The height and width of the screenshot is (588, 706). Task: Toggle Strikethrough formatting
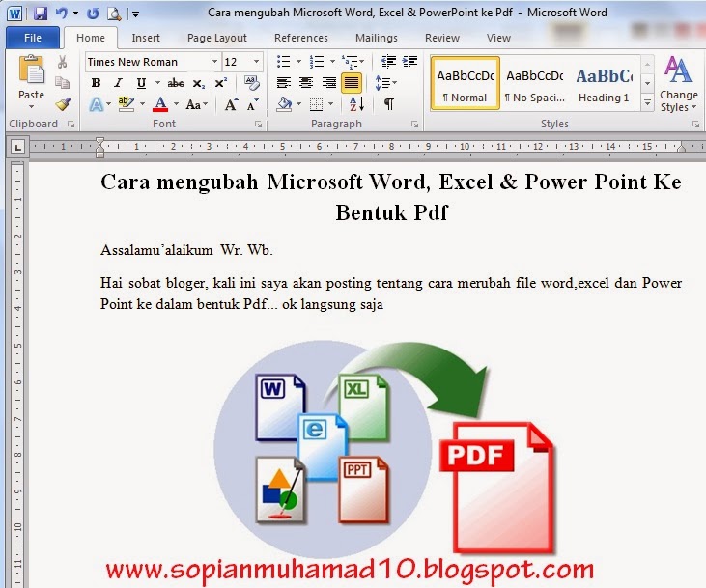[176, 83]
